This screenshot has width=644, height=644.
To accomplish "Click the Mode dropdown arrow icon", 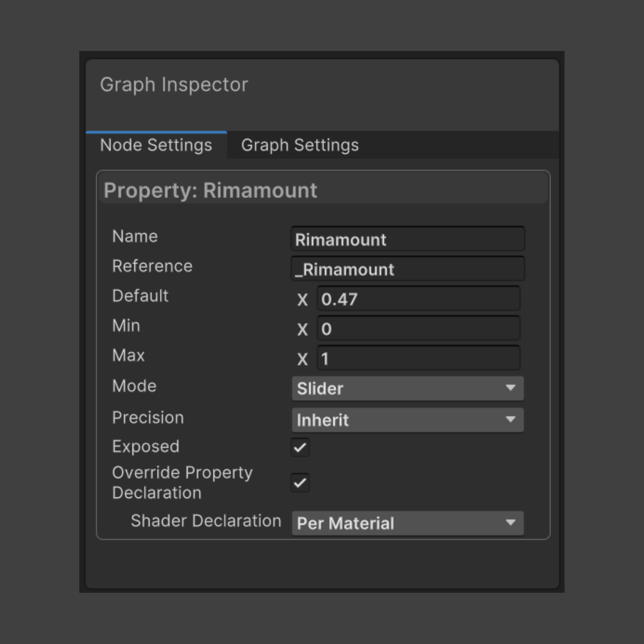I will pyautogui.click(x=510, y=388).
